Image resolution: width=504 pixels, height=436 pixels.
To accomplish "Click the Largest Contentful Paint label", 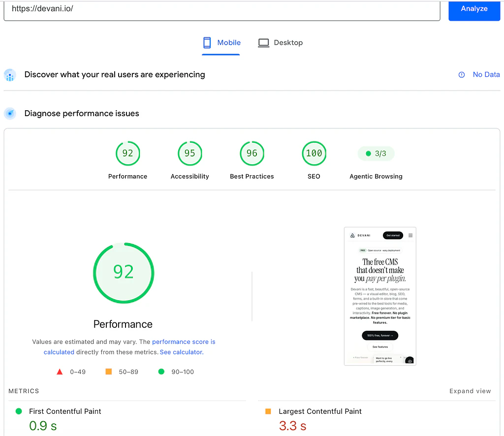I will pyautogui.click(x=320, y=411).
